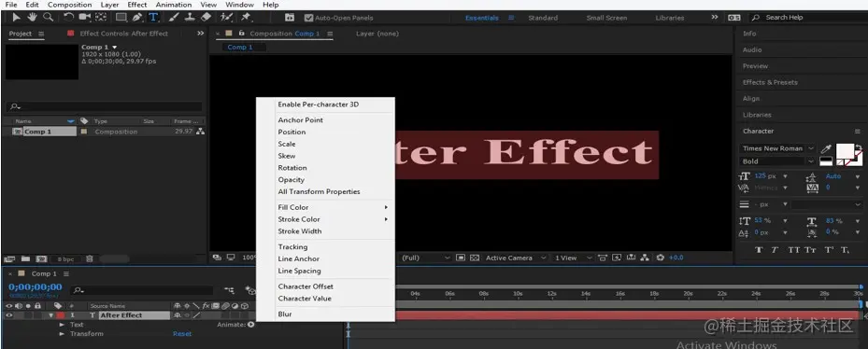
Task: Toggle the transparency grid in viewer
Action: (475, 258)
